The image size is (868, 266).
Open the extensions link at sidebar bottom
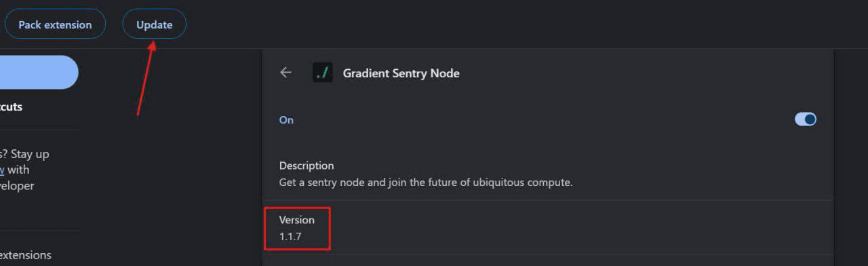26,255
